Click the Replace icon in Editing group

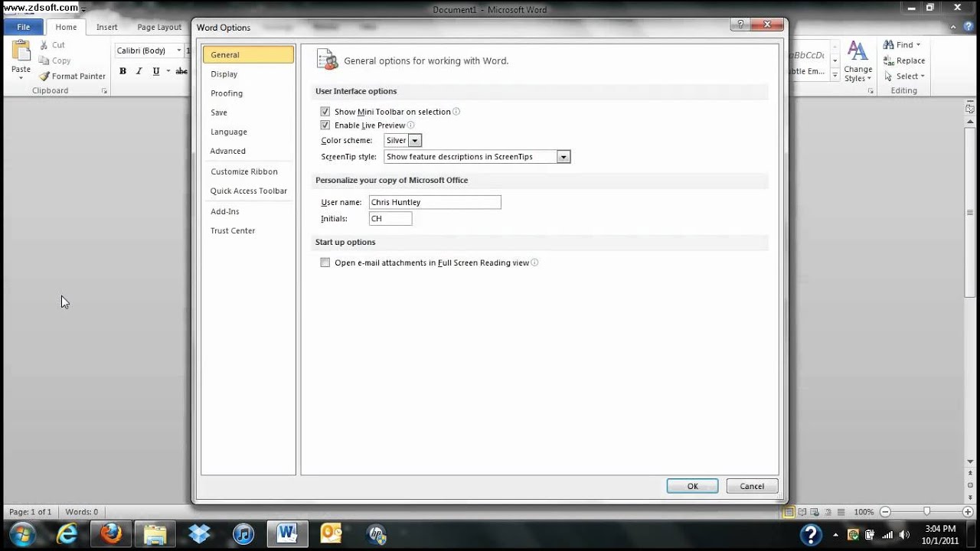(x=888, y=60)
